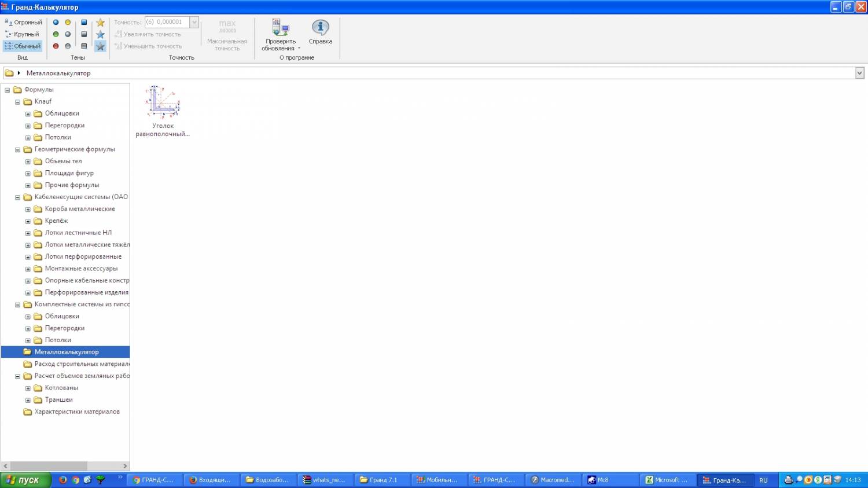868x488 pixels.
Task: Expand the Прочие формулы folder
Action: coord(28,185)
